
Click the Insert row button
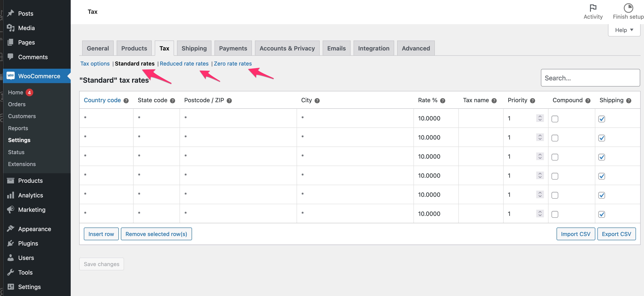pos(101,233)
